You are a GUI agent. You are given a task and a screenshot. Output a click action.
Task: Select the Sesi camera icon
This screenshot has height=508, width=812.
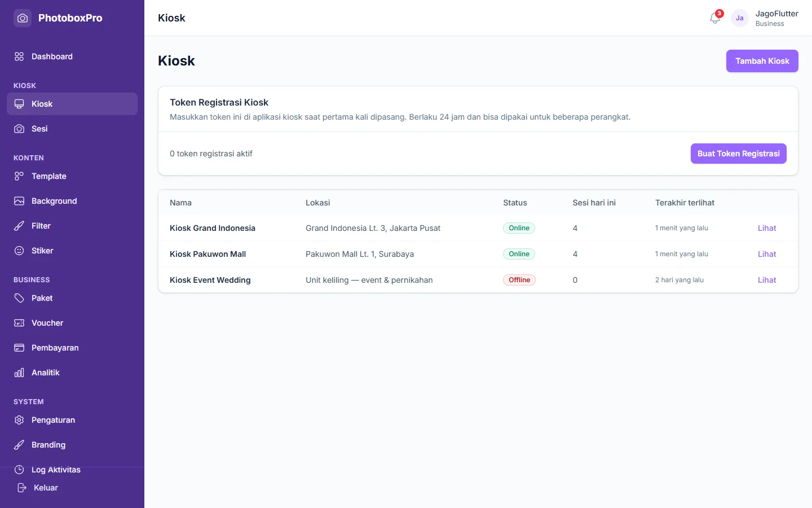19,129
